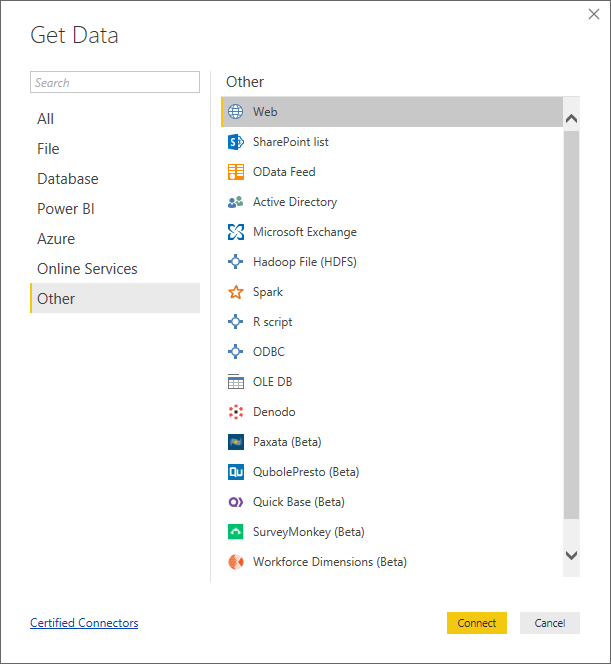The height and width of the screenshot is (664, 611).
Task: Select the OLE DB table icon
Action: (236, 382)
